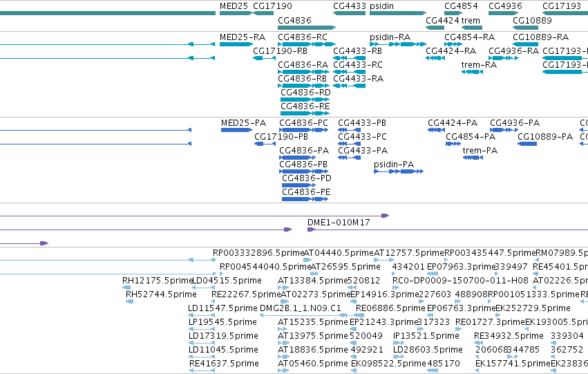Click EST AT13975.5prime
Screen dimensions: 588x374
point(312,336)
